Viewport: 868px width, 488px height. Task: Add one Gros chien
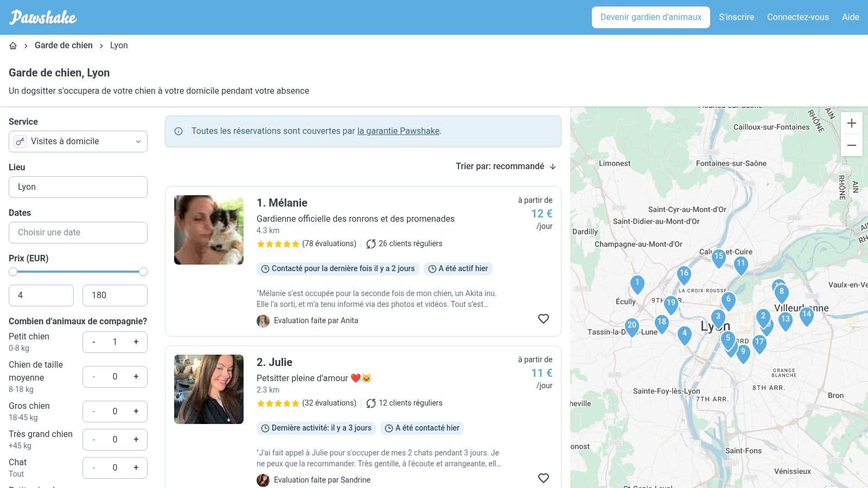point(136,412)
